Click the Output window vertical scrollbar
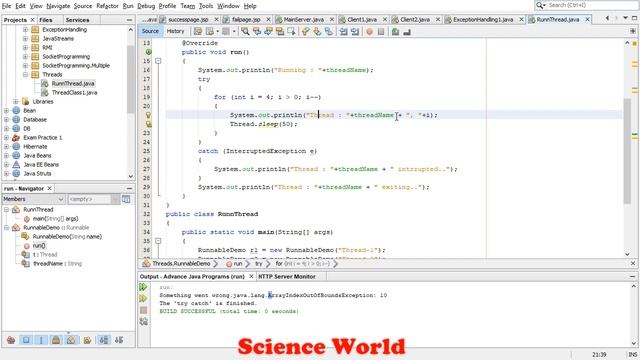Screen dimensions: 640x360 coord(634,314)
